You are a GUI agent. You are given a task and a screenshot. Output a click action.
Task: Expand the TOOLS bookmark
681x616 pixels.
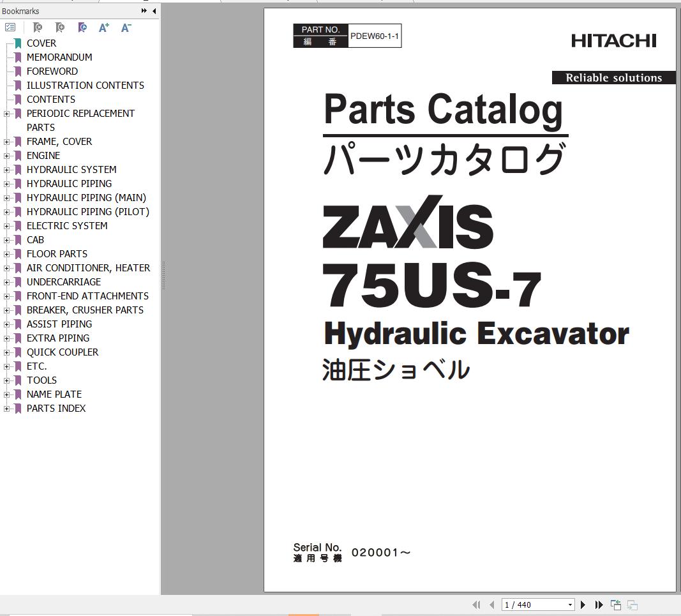tap(6, 380)
